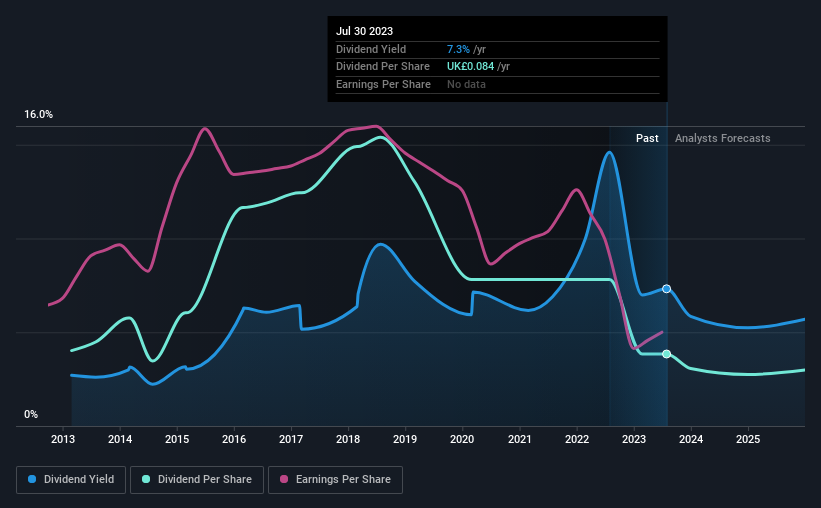Click the 2025 x-axis label
The image size is (821, 508).
point(748,439)
